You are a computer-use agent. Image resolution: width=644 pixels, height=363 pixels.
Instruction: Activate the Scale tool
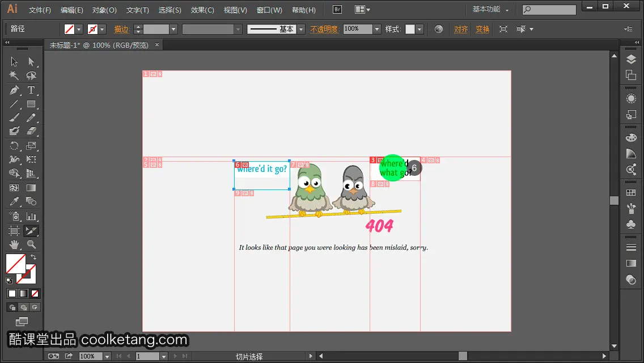tap(31, 146)
